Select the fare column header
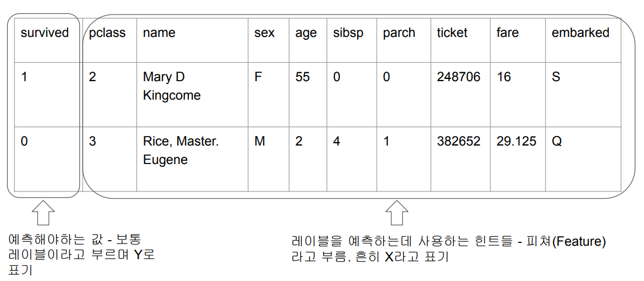 pos(508,33)
